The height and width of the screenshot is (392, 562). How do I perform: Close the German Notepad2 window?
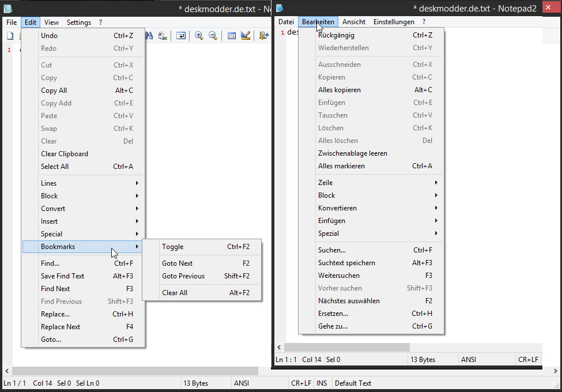552,7
